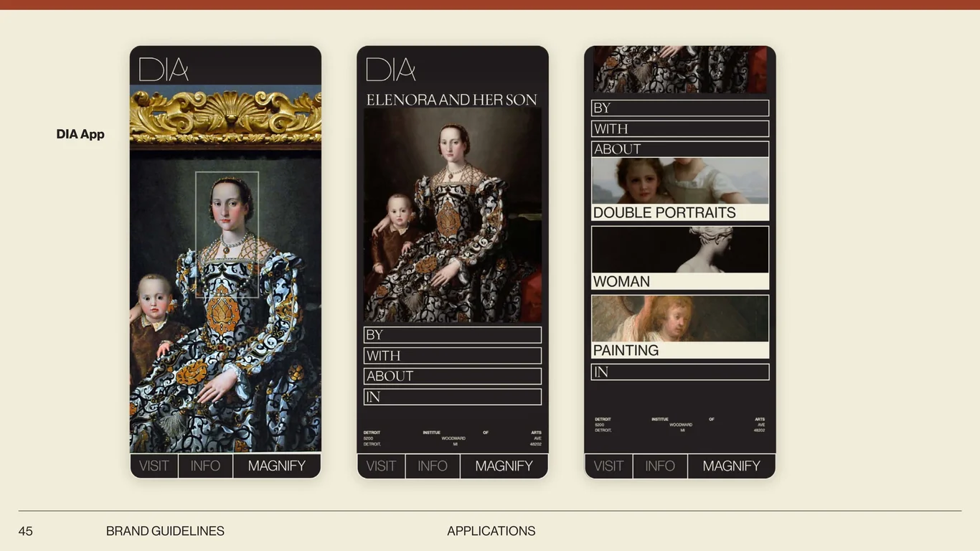Select the MAGNIFY tab in the middle phone

pyautogui.click(x=504, y=466)
